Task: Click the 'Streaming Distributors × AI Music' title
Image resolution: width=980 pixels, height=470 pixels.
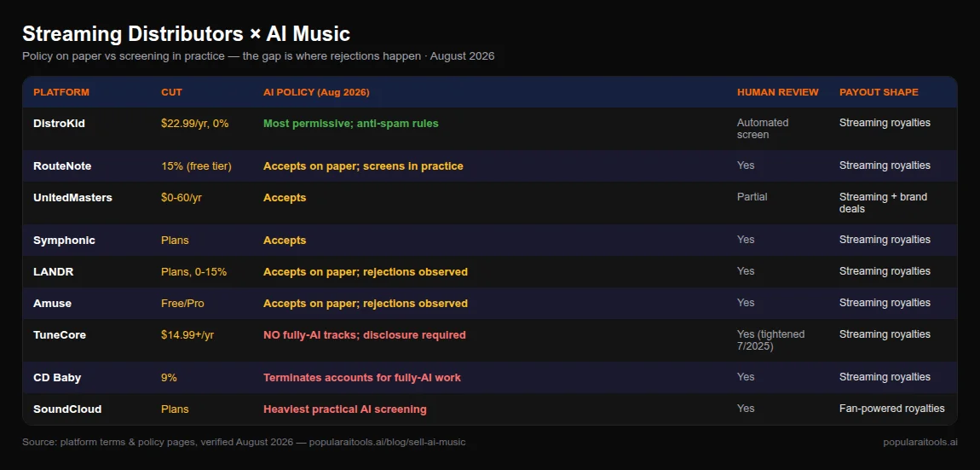Action: point(187,34)
